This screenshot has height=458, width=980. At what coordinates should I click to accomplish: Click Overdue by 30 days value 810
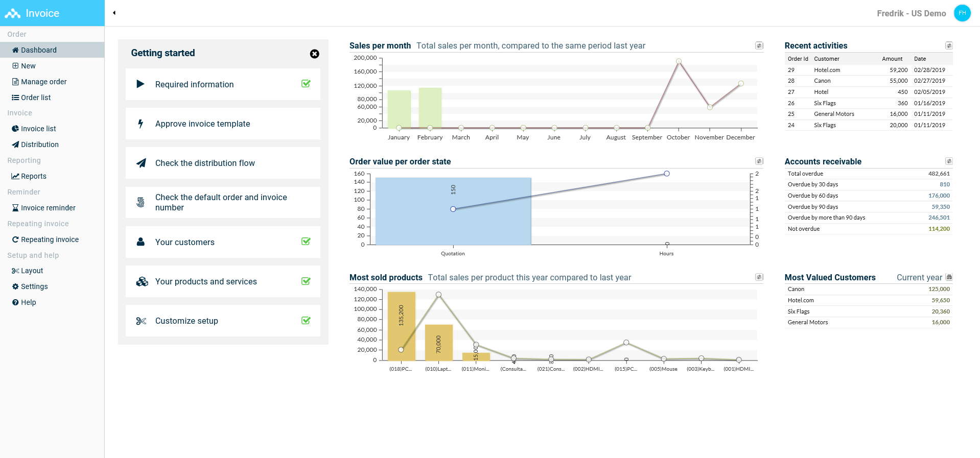945,184
